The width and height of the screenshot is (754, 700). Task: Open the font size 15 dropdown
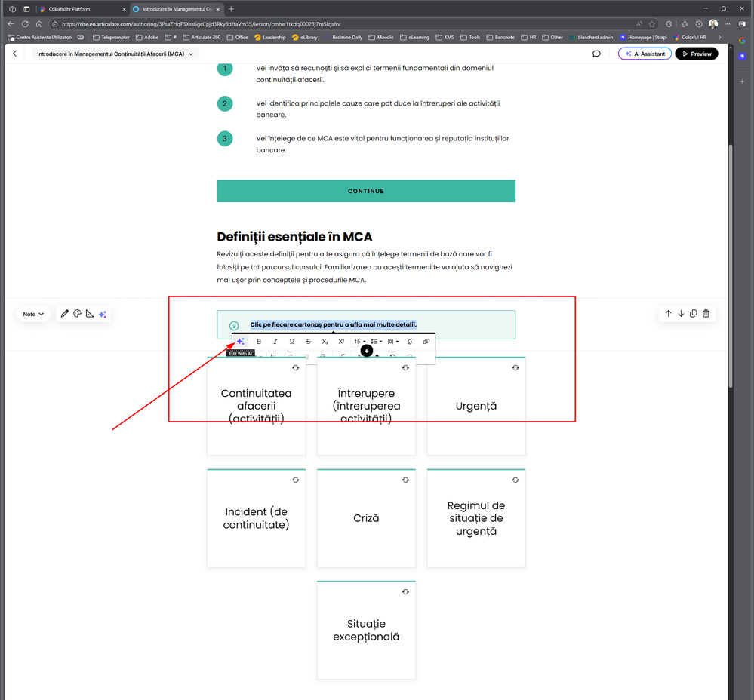tap(360, 342)
